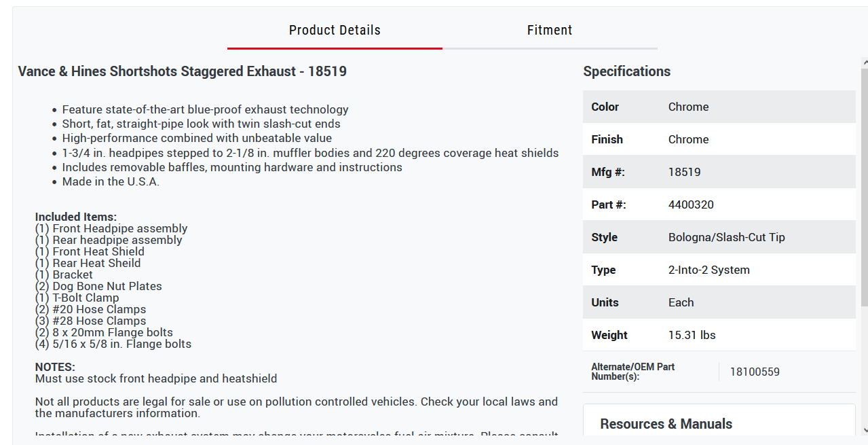
Task: Select the Mfg # value 18519
Action: [x=684, y=172]
